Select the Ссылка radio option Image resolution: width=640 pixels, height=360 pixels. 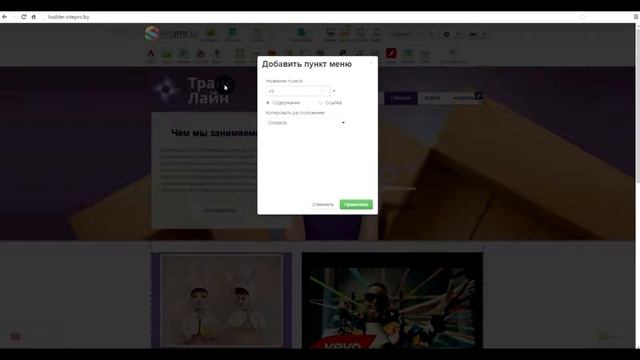pyautogui.click(x=330, y=103)
